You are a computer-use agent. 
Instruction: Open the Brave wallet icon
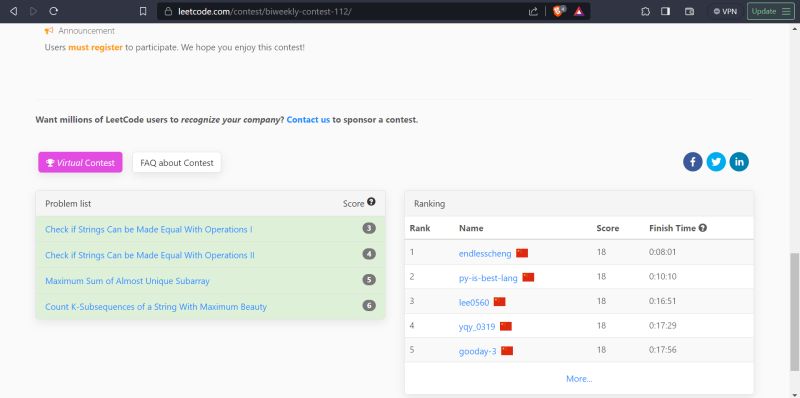(x=689, y=11)
